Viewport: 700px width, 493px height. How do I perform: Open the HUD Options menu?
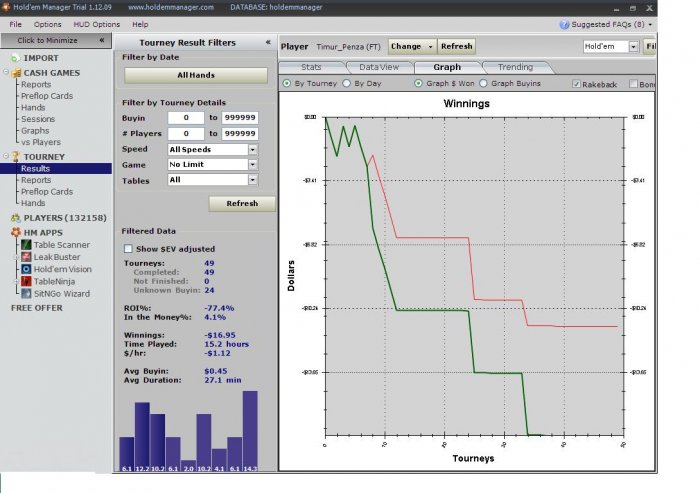[x=98, y=24]
